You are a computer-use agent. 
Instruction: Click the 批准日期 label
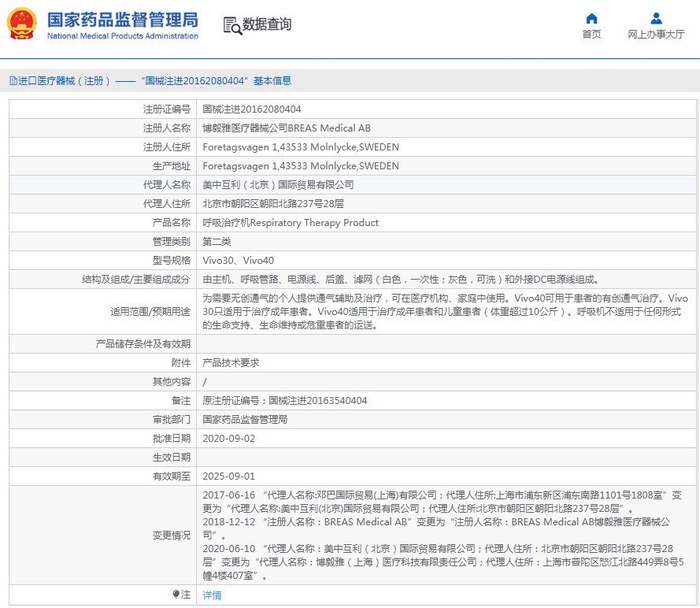point(172,439)
